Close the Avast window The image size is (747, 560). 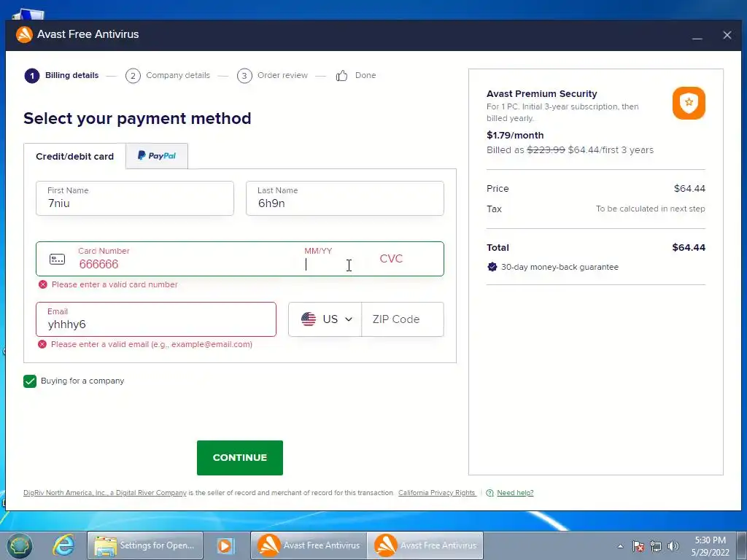pyautogui.click(x=727, y=35)
